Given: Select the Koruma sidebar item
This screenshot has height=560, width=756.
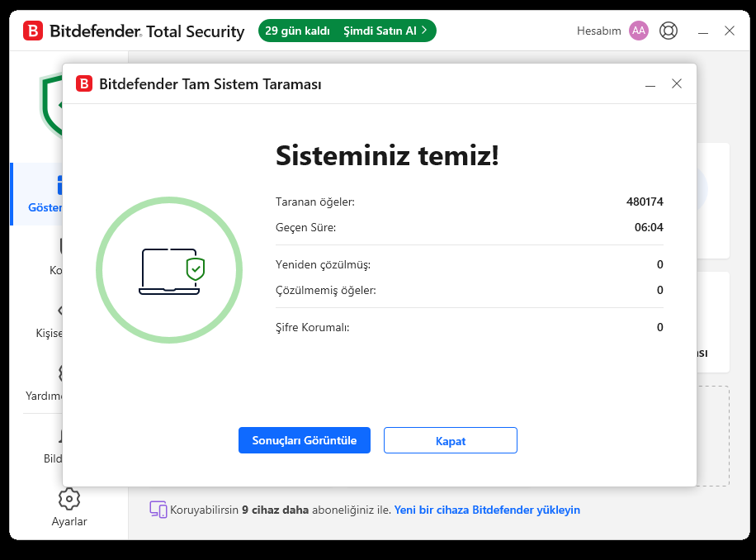Looking at the screenshot, I should pyautogui.click(x=55, y=258).
